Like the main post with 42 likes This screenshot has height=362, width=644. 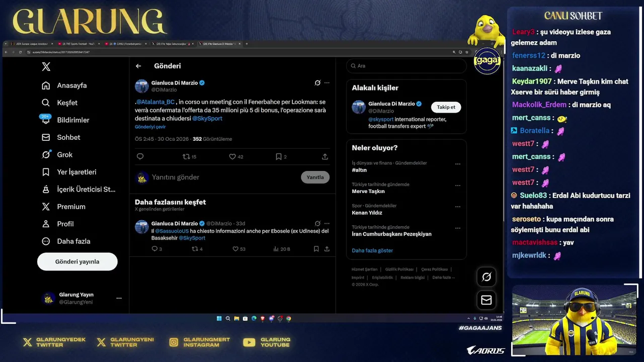click(236, 156)
